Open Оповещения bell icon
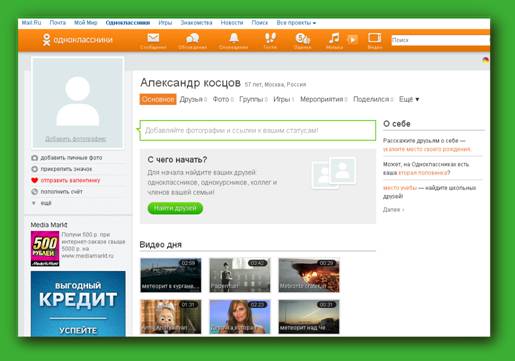This screenshot has height=361, width=515. click(234, 38)
